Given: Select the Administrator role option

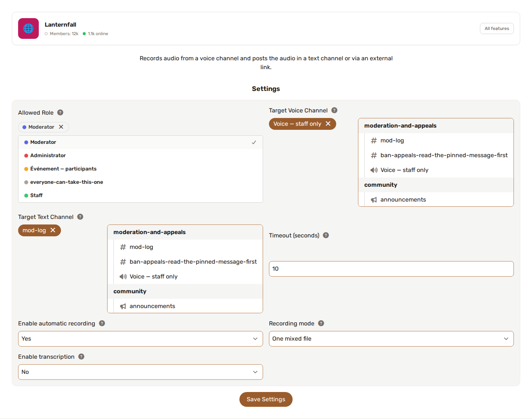Looking at the screenshot, I should coord(140,156).
